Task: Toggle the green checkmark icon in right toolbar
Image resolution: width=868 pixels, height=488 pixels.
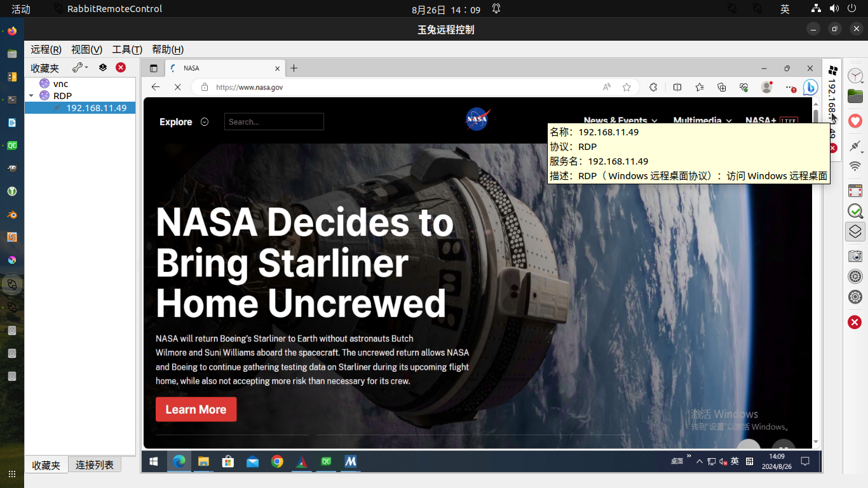Action: (855, 211)
